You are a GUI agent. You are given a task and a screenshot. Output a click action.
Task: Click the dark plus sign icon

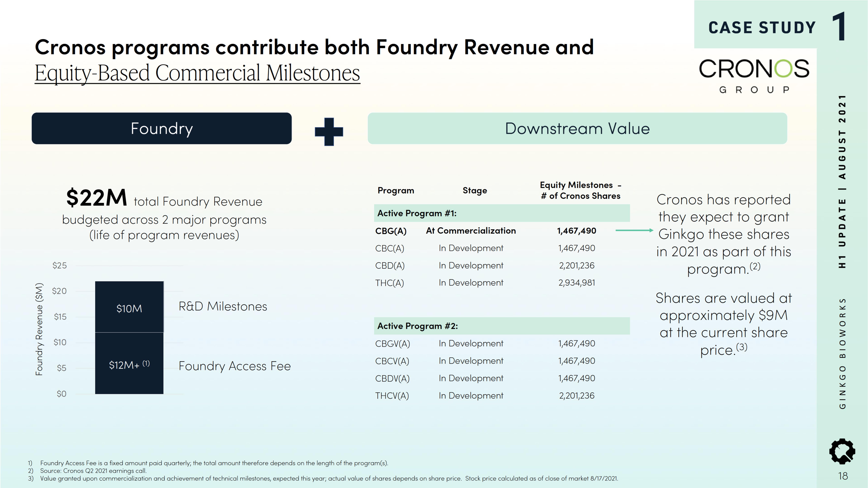(329, 132)
